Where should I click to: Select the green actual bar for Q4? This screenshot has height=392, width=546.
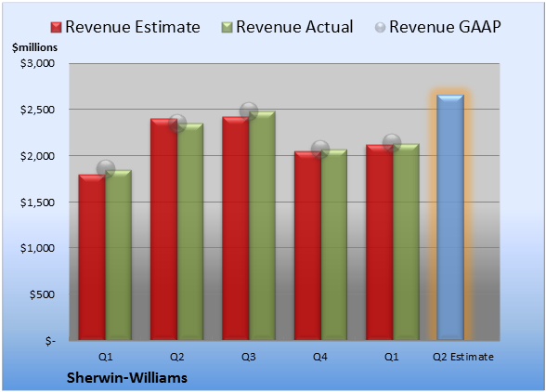pyautogui.click(x=334, y=244)
